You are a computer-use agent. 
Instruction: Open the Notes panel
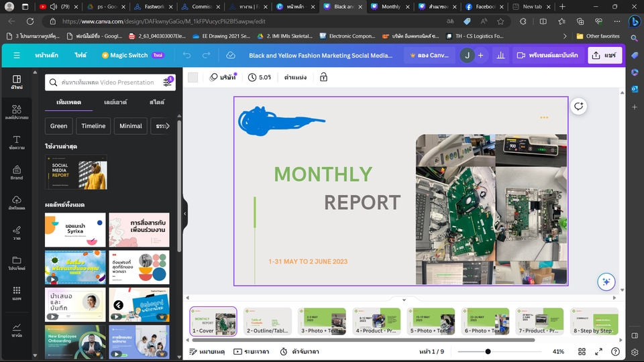(207, 351)
